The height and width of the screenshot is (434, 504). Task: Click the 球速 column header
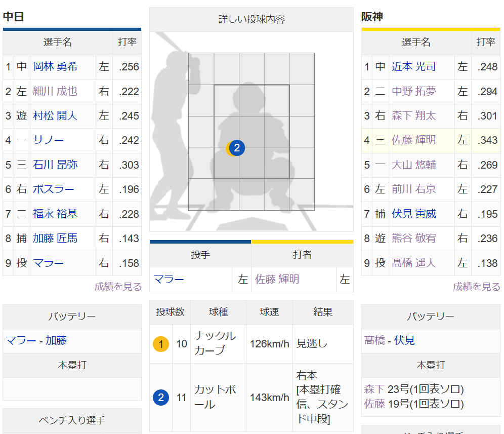269,312
